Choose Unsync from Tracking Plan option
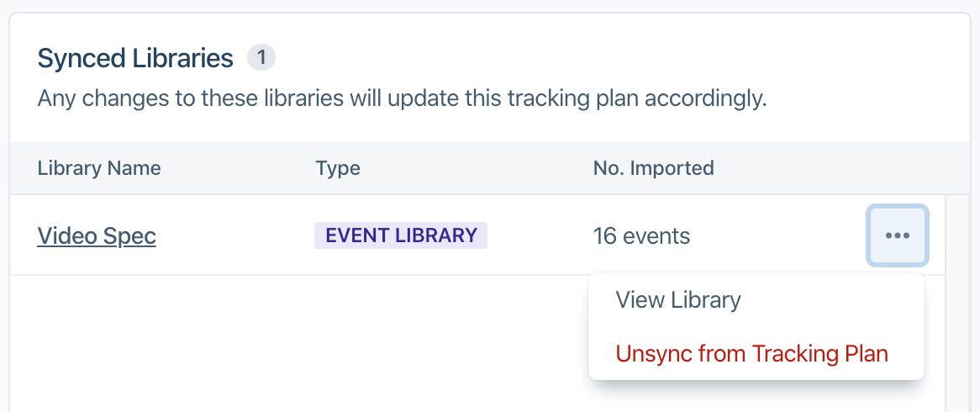This screenshot has width=980, height=412. 751,353
